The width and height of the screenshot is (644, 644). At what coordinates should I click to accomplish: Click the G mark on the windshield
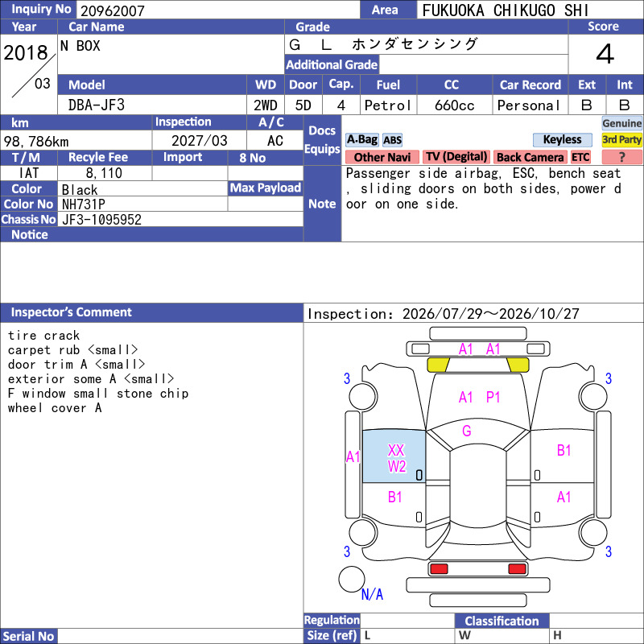click(x=467, y=431)
